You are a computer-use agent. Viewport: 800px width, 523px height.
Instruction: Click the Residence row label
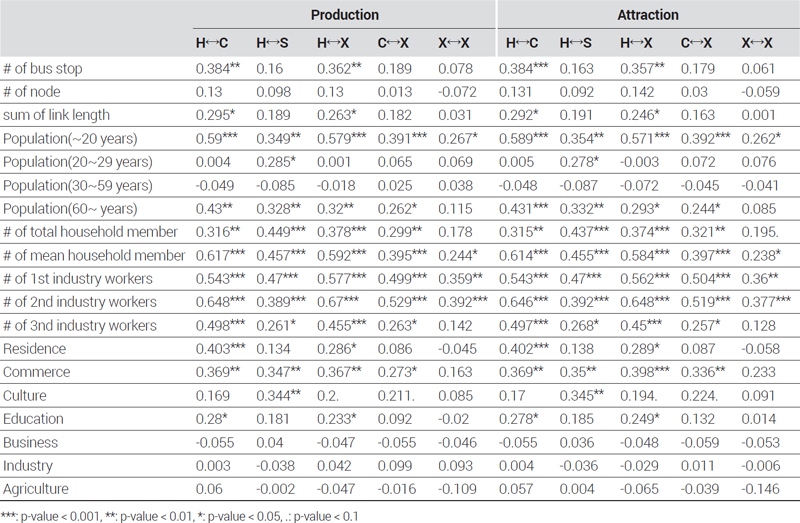(34, 349)
